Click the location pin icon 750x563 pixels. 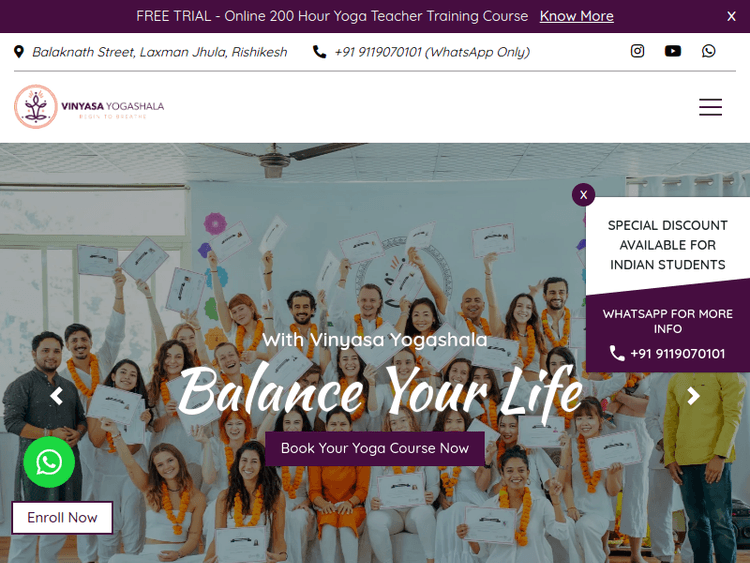19,52
